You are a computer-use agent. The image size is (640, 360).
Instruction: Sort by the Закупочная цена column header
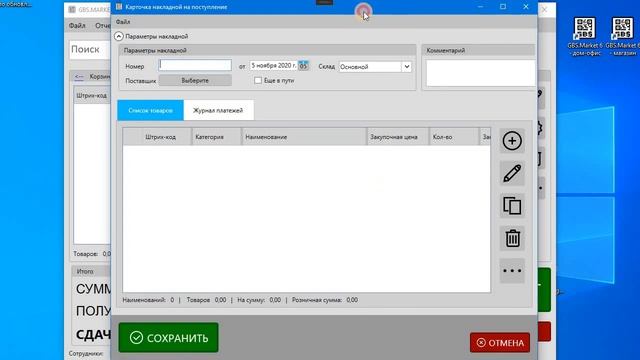tap(398, 137)
